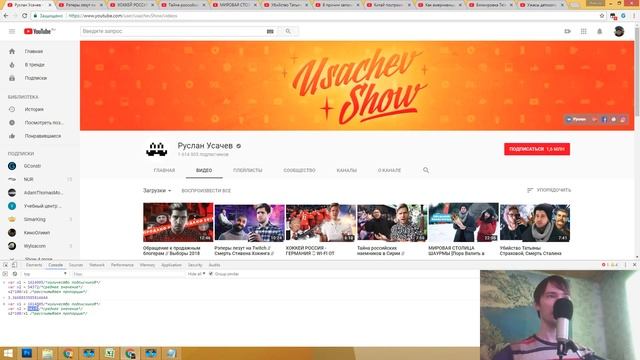
Task: Open DevTools Security tab
Action: 195,265
